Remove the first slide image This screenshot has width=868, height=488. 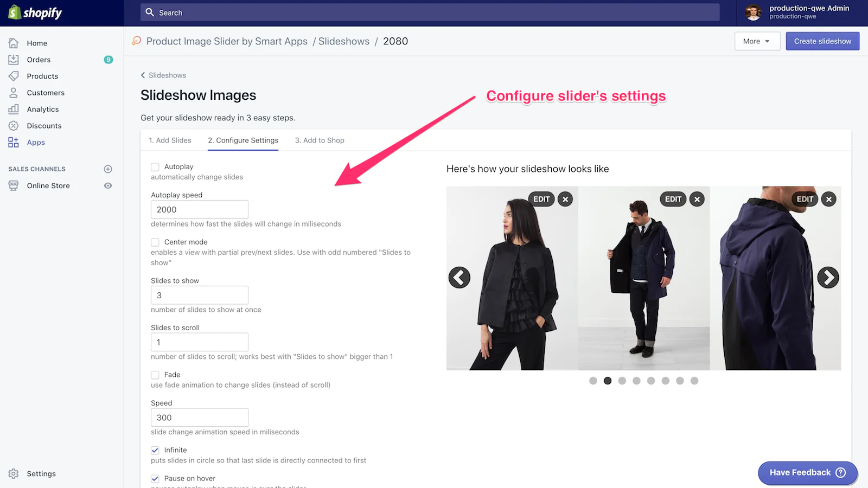coord(565,200)
